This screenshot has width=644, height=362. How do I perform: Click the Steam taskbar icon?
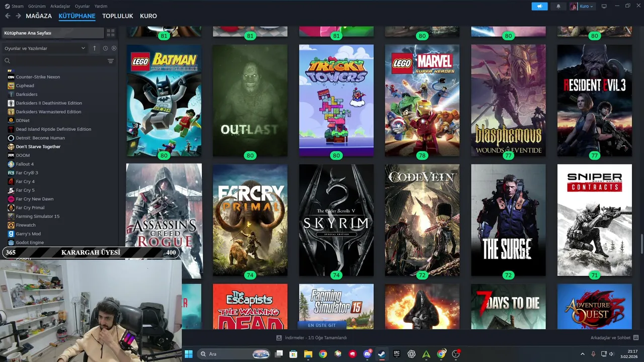(x=382, y=354)
